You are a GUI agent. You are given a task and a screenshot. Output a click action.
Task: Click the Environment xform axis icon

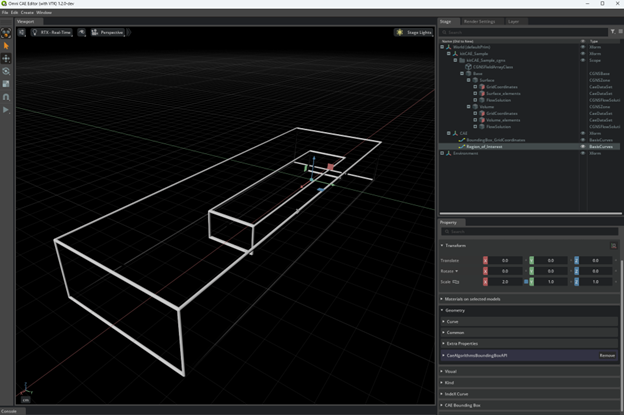pyautogui.click(x=448, y=153)
